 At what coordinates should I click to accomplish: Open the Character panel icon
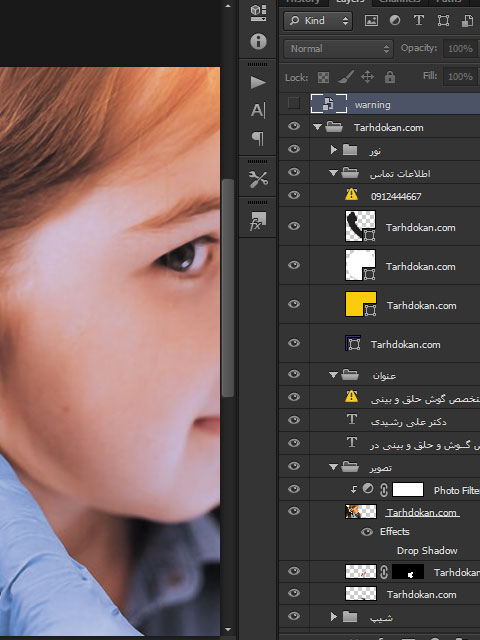(258, 110)
